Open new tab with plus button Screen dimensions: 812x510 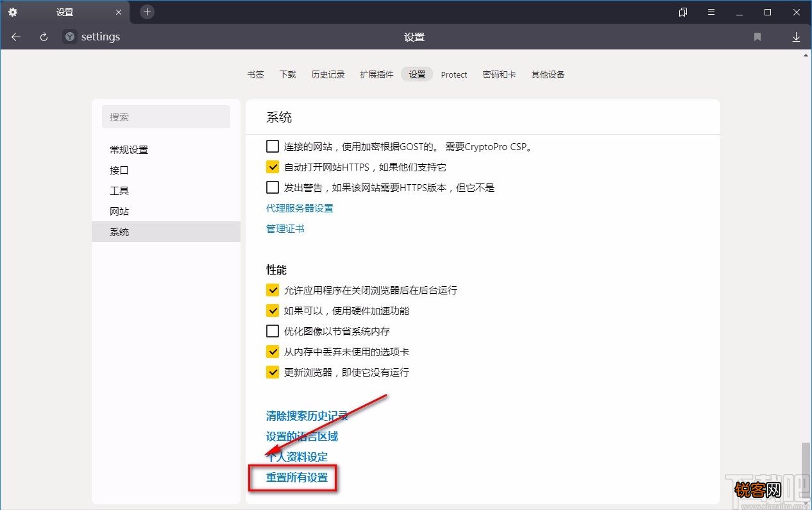(147, 12)
